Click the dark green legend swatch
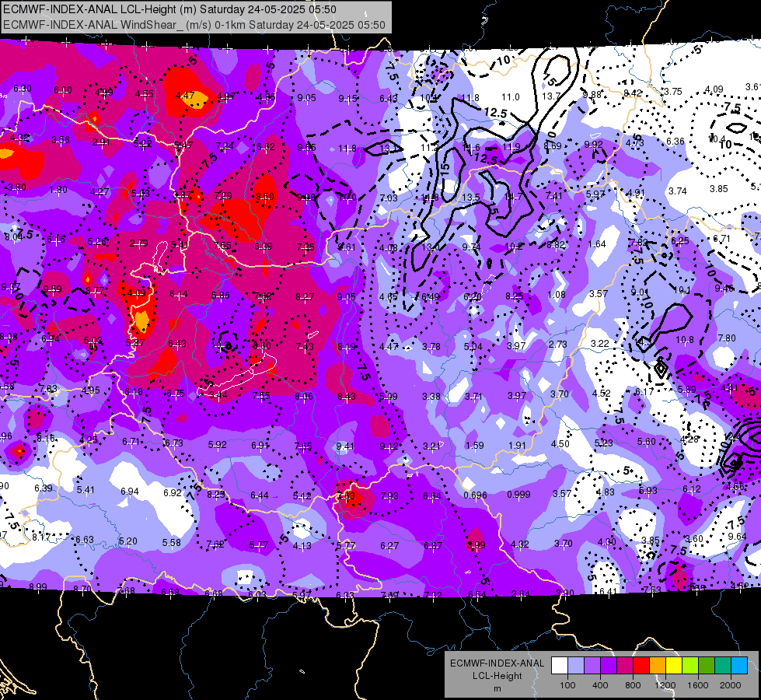761x700 pixels. [x=707, y=666]
